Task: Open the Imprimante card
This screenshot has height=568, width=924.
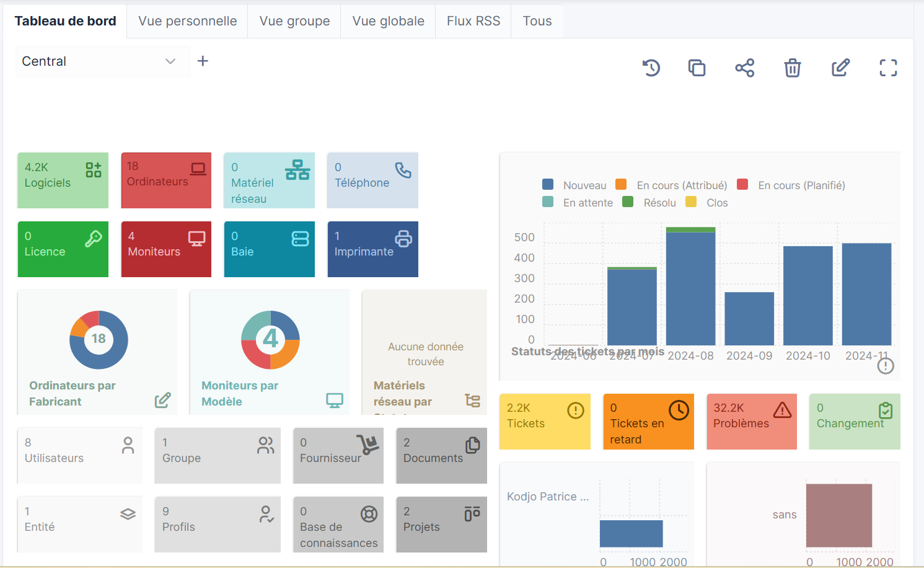Action: (x=372, y=249)
